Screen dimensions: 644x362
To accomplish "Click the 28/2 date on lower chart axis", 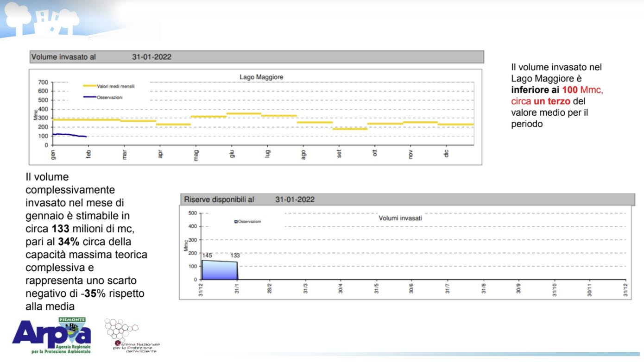I will pos(269,288).
